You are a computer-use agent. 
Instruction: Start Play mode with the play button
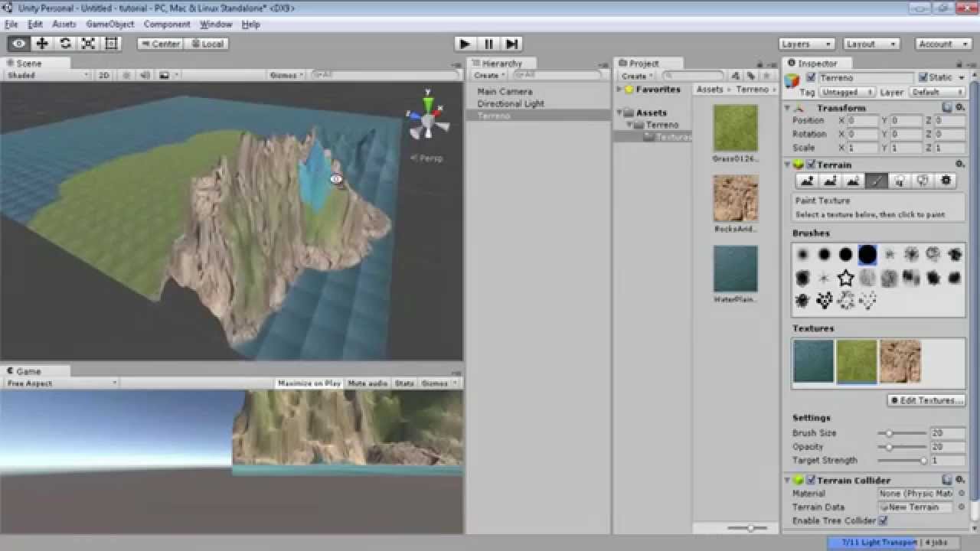pos(464,44)
